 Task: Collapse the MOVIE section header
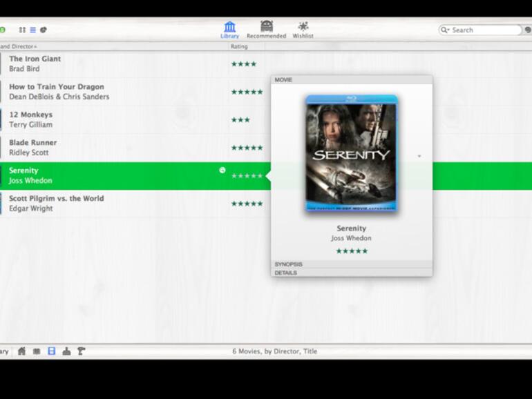click(352, 79)
